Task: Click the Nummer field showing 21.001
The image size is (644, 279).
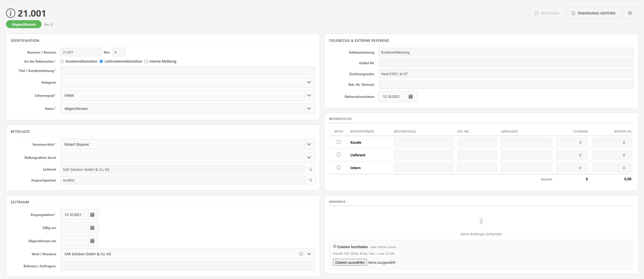Action: [x=80, y=52]
